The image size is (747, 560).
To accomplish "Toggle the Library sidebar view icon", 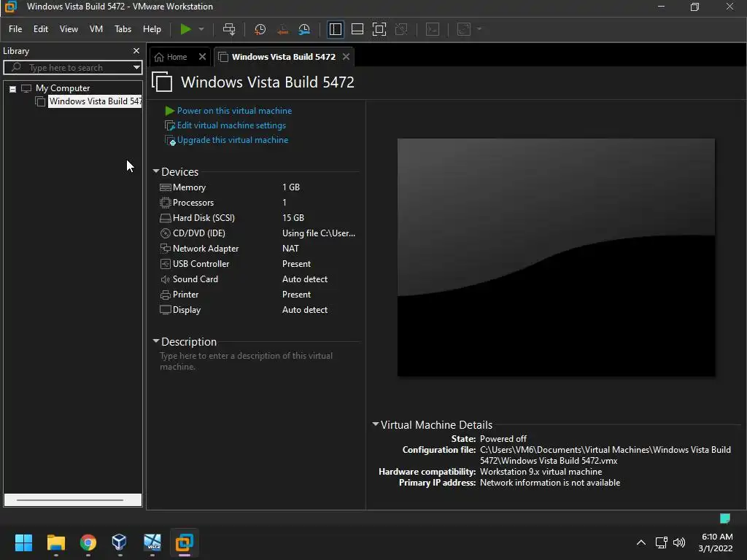I will pos(336,29).
